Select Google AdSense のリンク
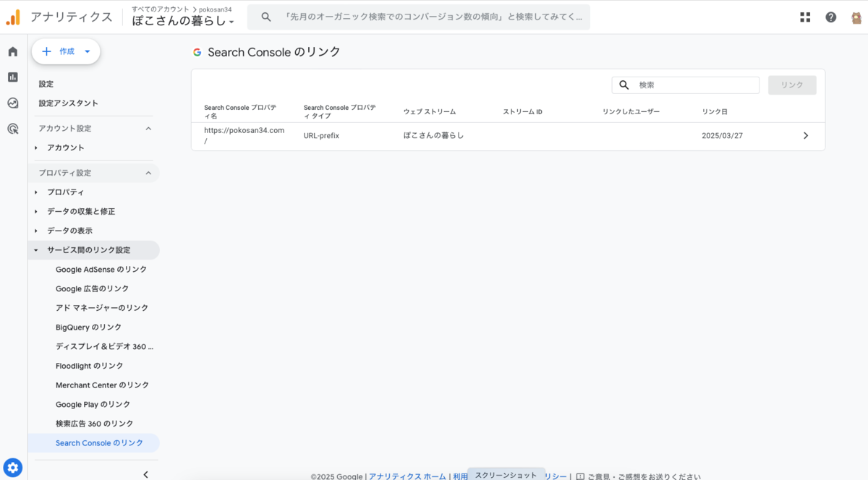The width and height of the screenshot is (868, 480). tap(101, 269)
